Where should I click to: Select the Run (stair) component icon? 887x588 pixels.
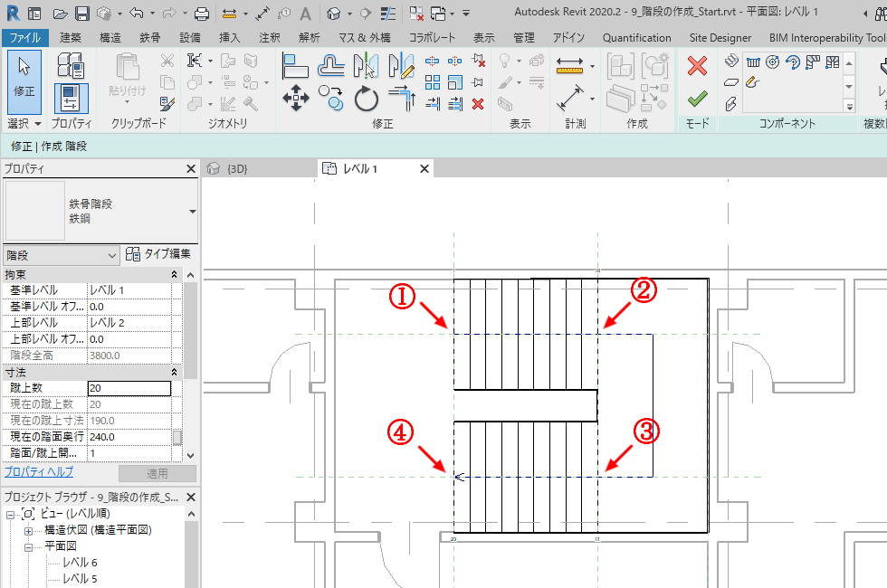pos(731,61)
